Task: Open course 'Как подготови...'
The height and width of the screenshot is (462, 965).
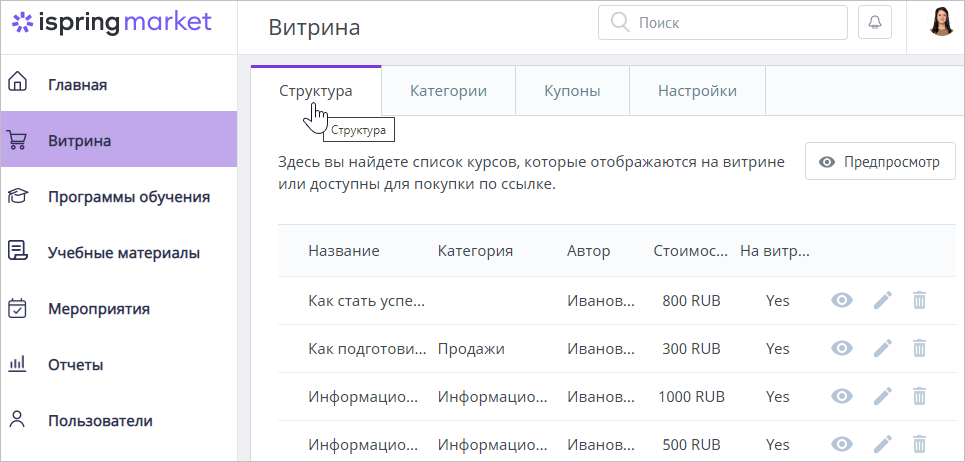Action: click(367, 349)
